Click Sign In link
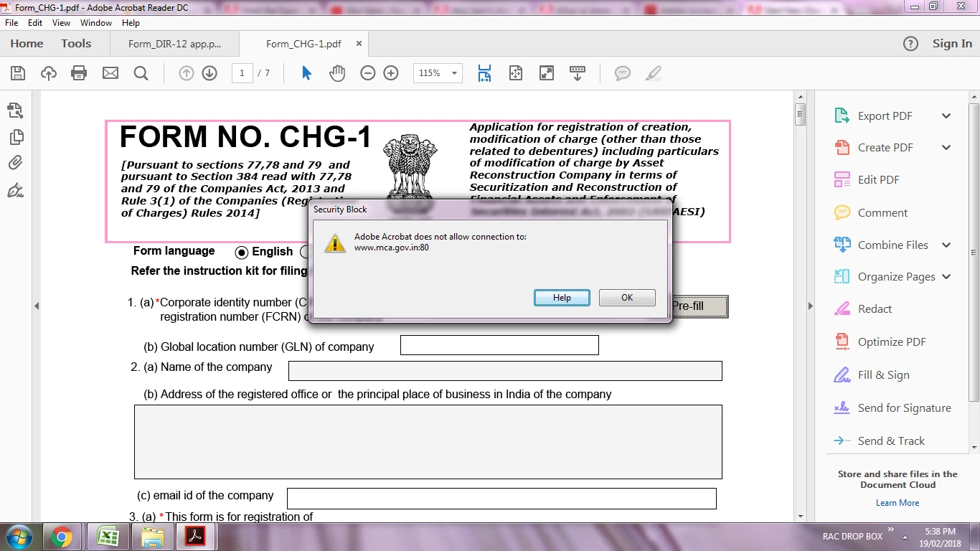 click(x=952, y=44)
